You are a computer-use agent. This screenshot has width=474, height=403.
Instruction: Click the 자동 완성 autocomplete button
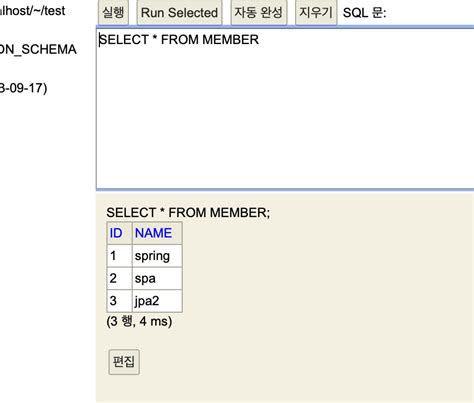point(259,12)
